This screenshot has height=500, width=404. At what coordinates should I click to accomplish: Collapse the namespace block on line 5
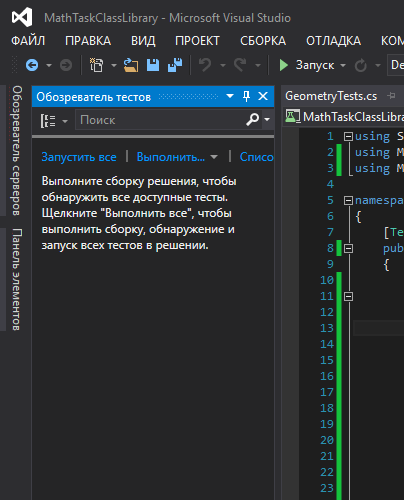click(x=348, y=200)
